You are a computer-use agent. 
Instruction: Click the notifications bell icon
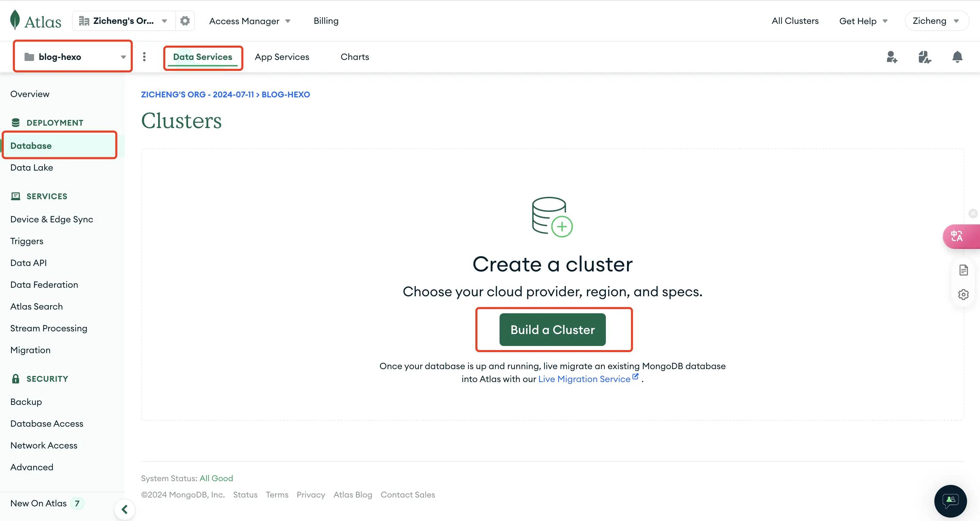pos(957,57)
